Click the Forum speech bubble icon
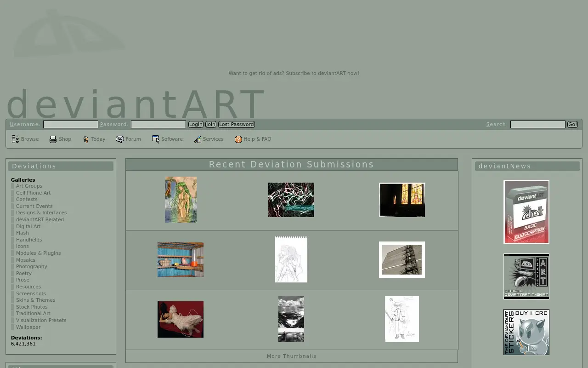 click(x=120, y=139)
